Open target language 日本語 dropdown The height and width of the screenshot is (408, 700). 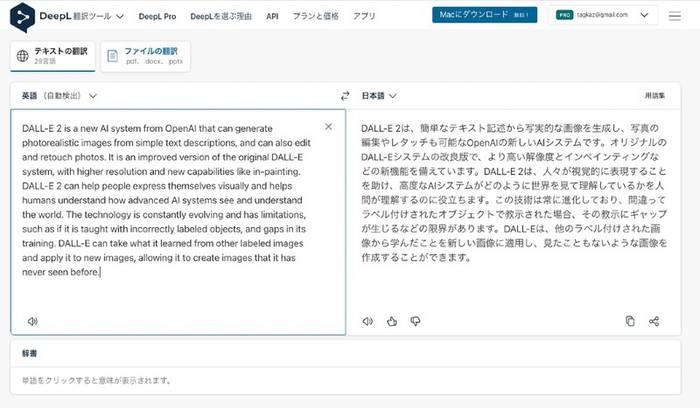click(392, 96)
